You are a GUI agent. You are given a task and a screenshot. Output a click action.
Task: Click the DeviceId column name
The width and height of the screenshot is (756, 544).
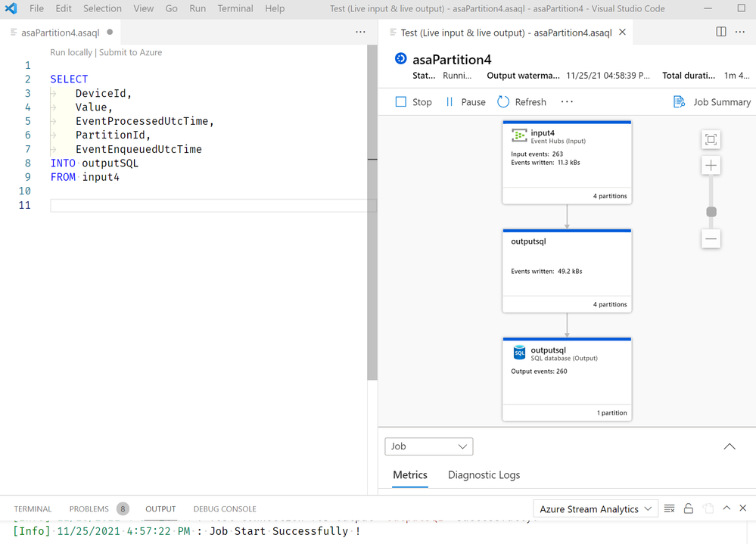(101, 93)
